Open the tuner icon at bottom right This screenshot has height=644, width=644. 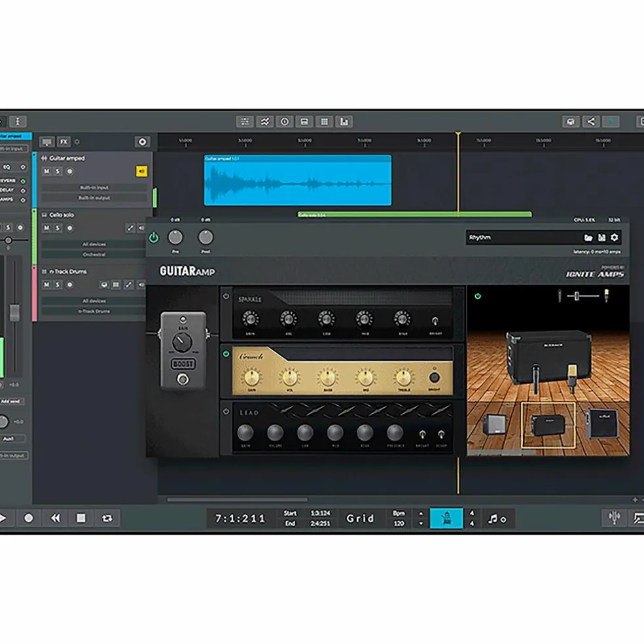614,518
